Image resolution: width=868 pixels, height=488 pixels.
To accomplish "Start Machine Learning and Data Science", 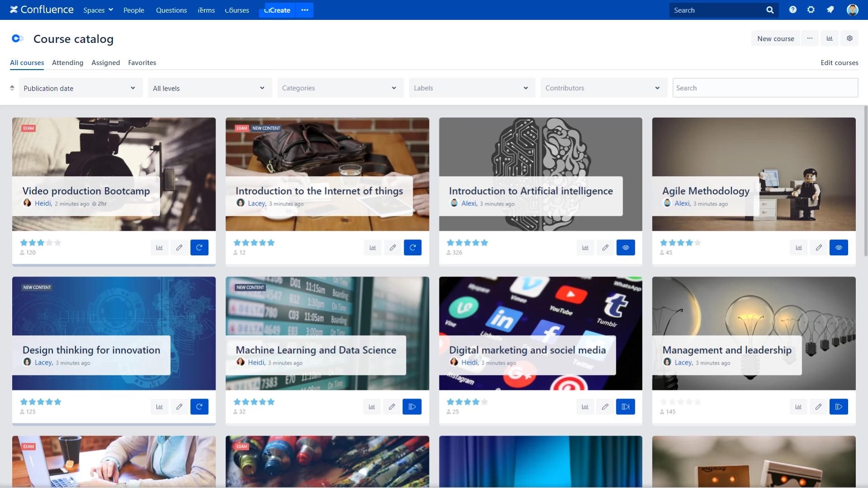I will (x=412, y=407).
